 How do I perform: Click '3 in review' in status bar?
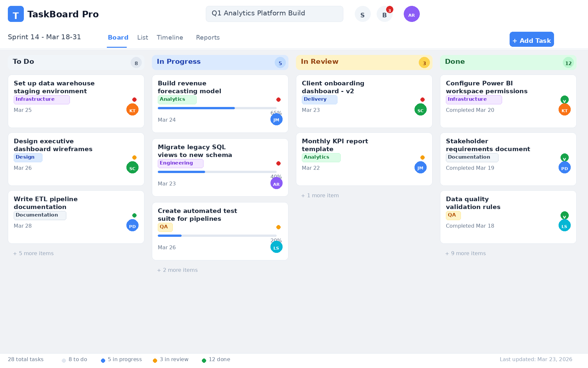click(174, 359)
